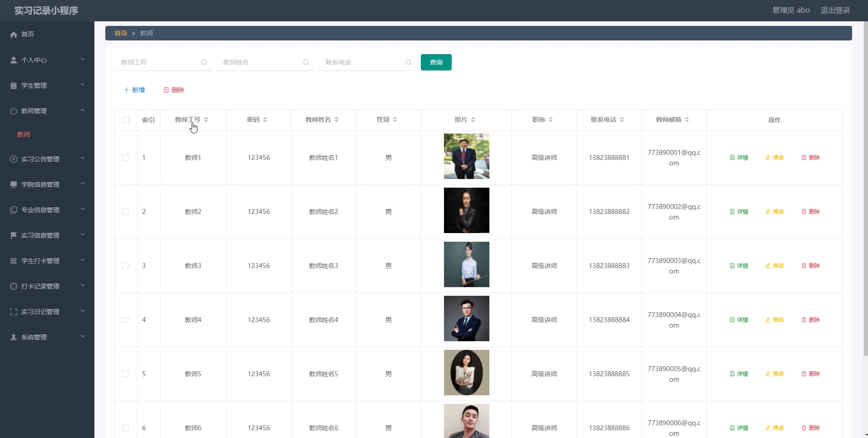The image size is (868, 438).
Task: Expand the 系统管理 menu
Action: (47, 337)
